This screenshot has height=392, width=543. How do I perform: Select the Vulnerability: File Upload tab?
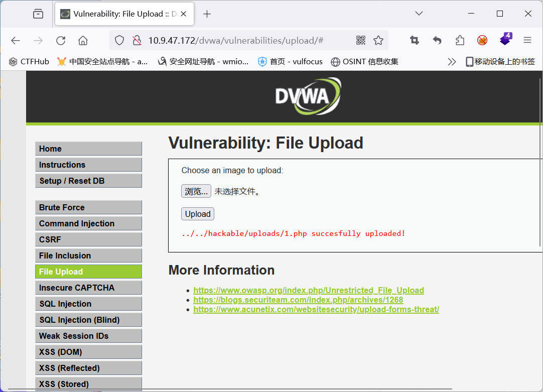(124, 14)
